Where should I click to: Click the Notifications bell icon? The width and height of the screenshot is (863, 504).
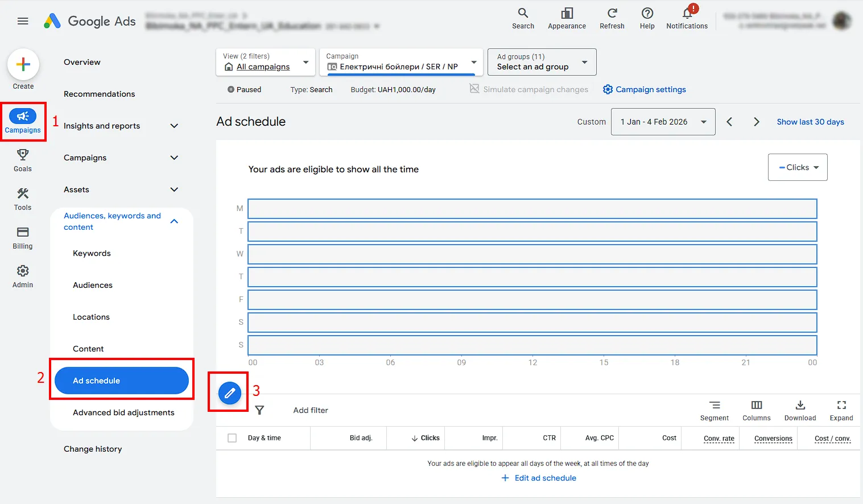point(687,14)
